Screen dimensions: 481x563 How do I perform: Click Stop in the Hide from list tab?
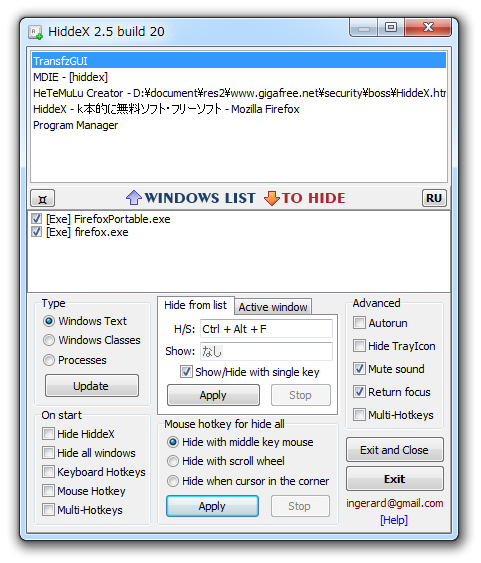pos(300,395)
